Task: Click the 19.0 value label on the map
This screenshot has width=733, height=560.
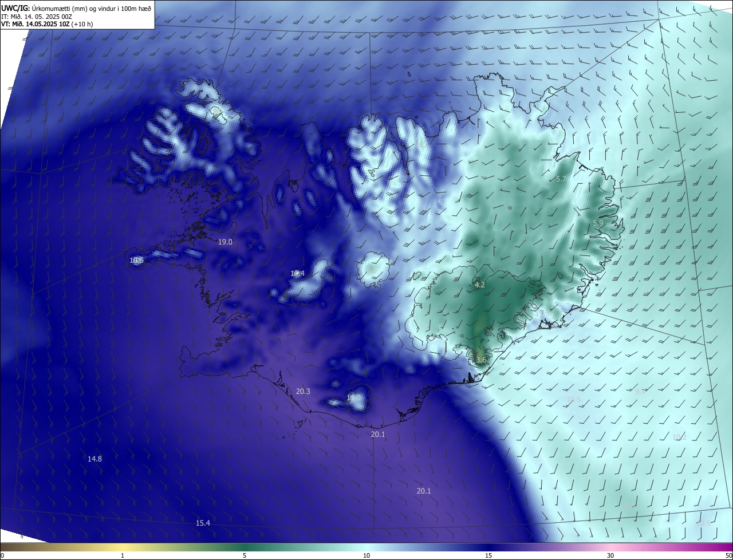Action: click(225, 242)
